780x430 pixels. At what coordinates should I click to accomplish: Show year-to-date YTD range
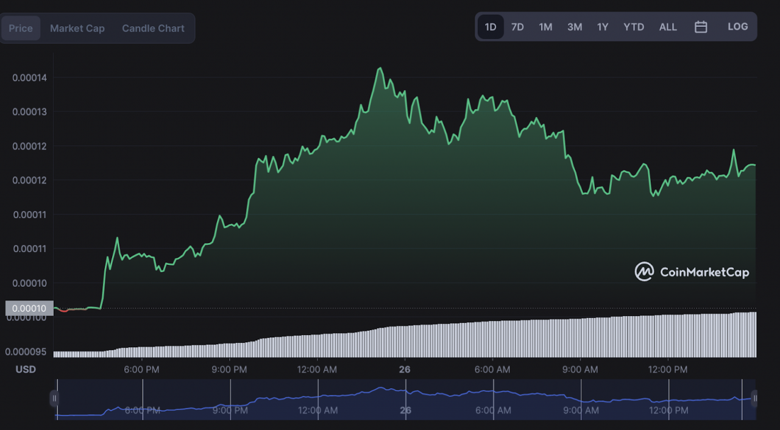633,27
